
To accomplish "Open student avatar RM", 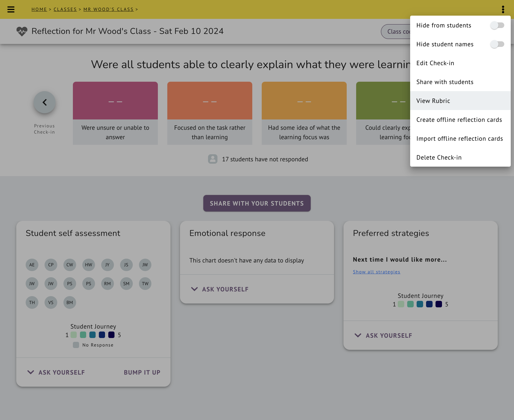I will (107, 284).
